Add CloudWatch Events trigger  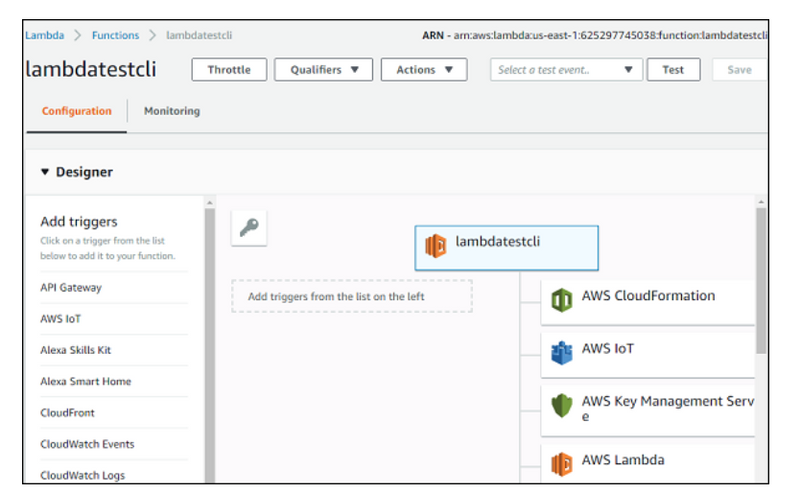coord(87,444)
